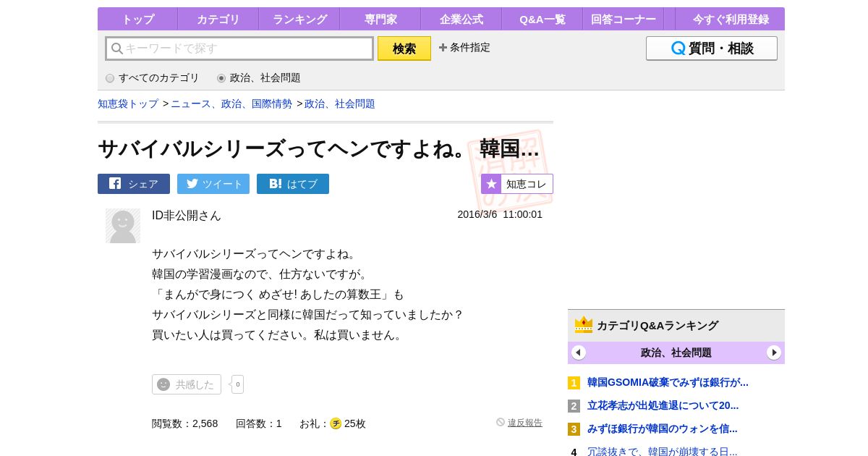The height and width of the screenshot is (456, 868).
Task: Click the asker's avatar image
Action: [x=123, y=226]
